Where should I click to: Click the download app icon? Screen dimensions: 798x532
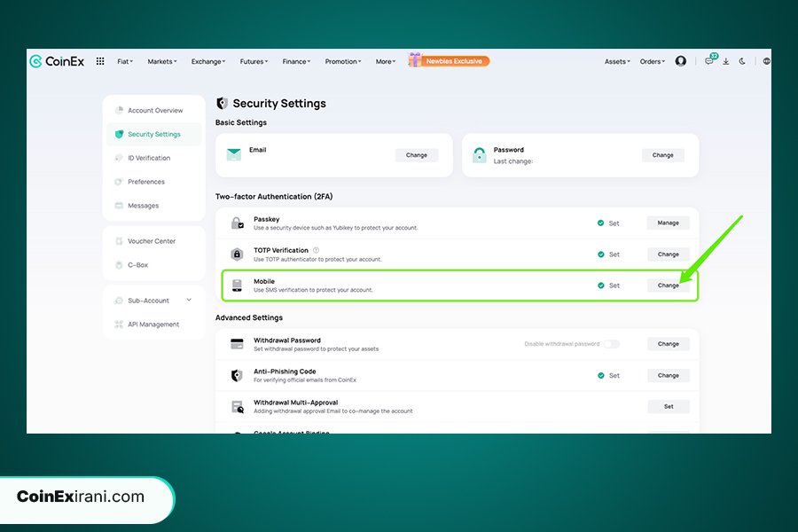tap(725, 61)
